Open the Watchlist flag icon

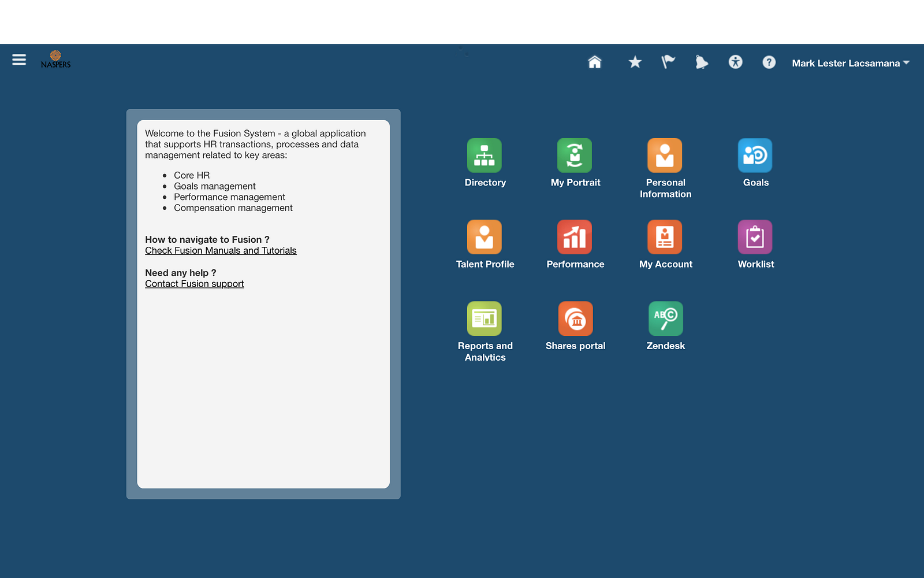click(668, 62)
